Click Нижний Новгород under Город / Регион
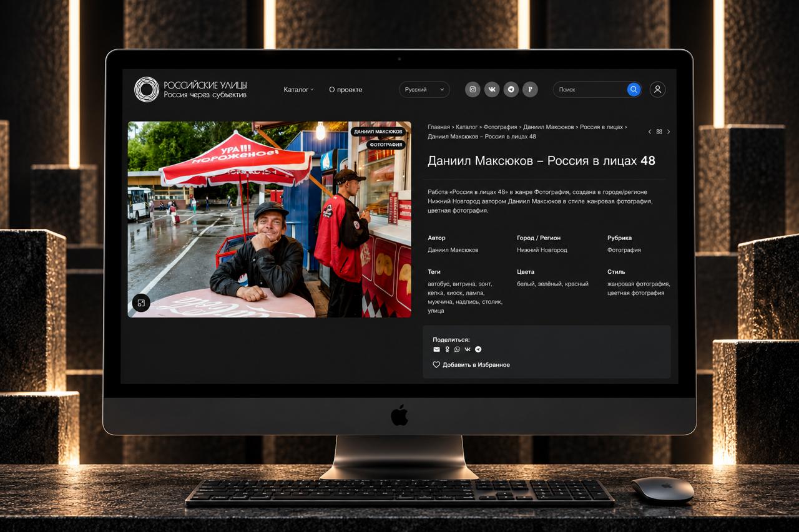This screenshot has width=799, height=532. coord(542,250)
